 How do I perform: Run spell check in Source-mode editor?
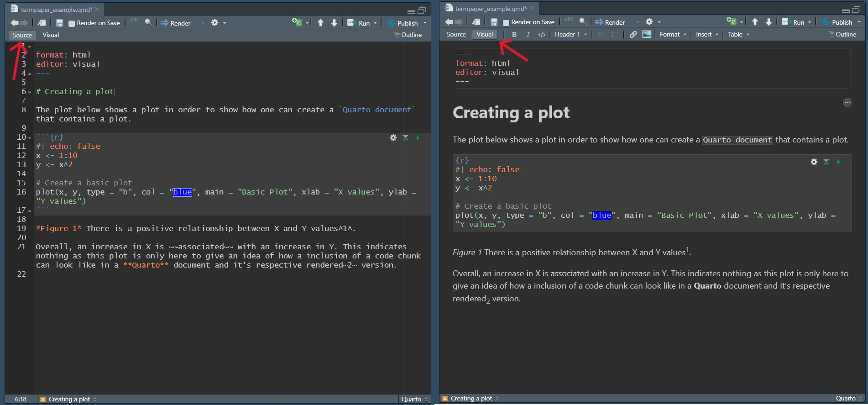pos(135,22)
